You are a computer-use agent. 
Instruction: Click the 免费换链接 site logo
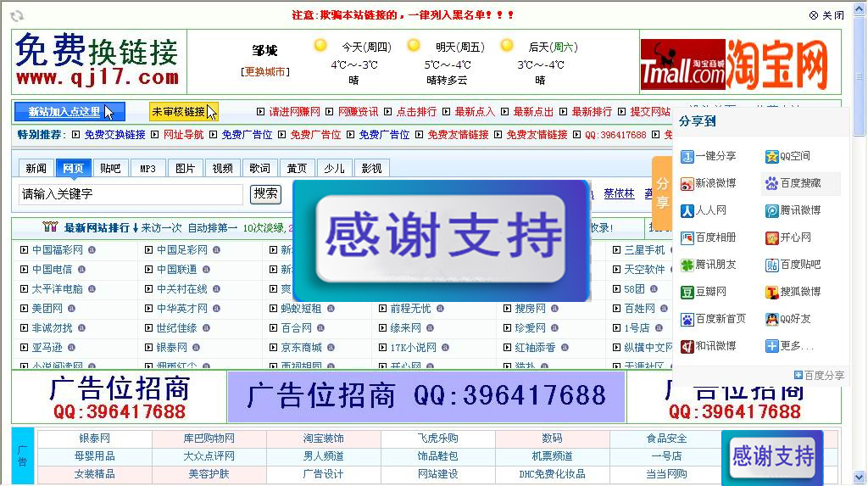coord(98,60)
